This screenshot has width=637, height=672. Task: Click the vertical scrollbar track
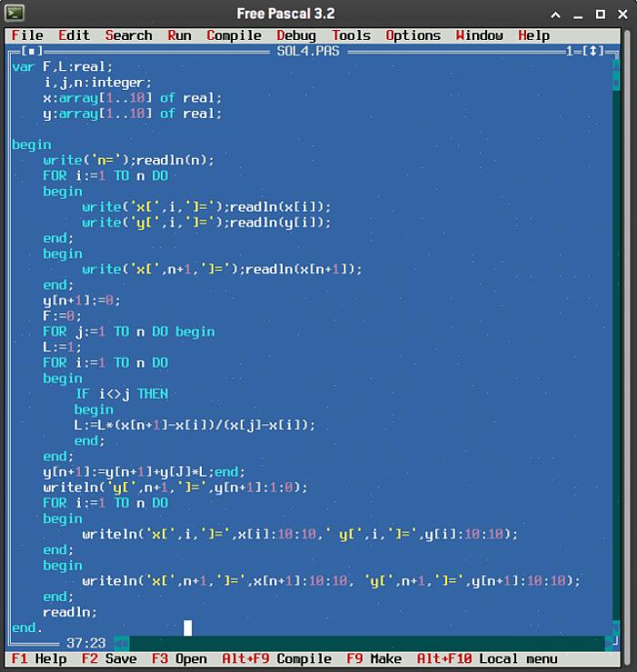pyautogui.click(x=617, y=363)
